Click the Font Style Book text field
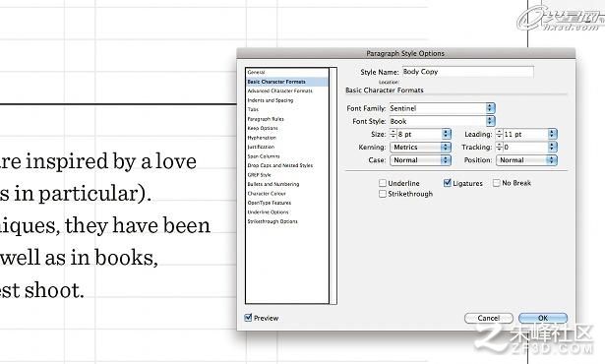605x364 pixels. tap(438, 121)
